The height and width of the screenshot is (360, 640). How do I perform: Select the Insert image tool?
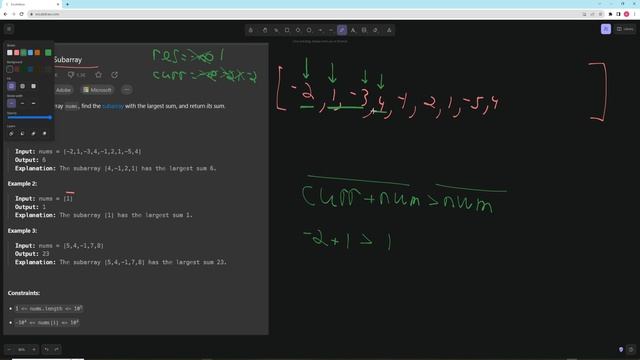tap(364, 30)
